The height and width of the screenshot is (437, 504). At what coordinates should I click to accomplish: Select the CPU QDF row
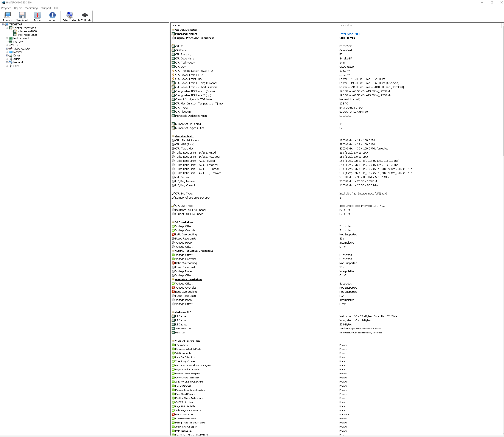tap(336, 67)
